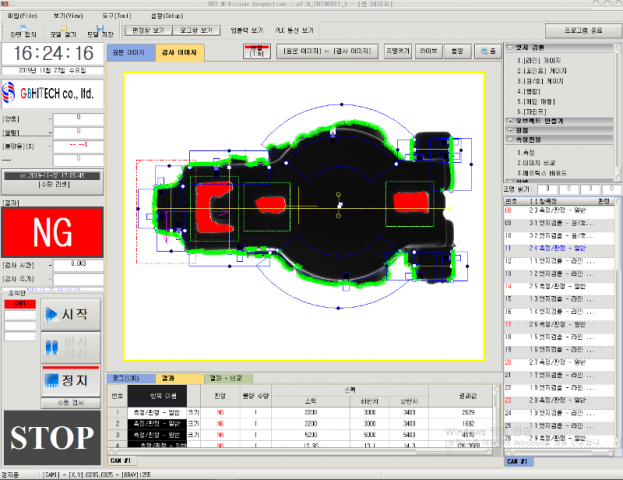Click the first icon in top-left toolbar
Viewport: 623px width, 480px height.
pyautogui.click(x=22, y=31)
